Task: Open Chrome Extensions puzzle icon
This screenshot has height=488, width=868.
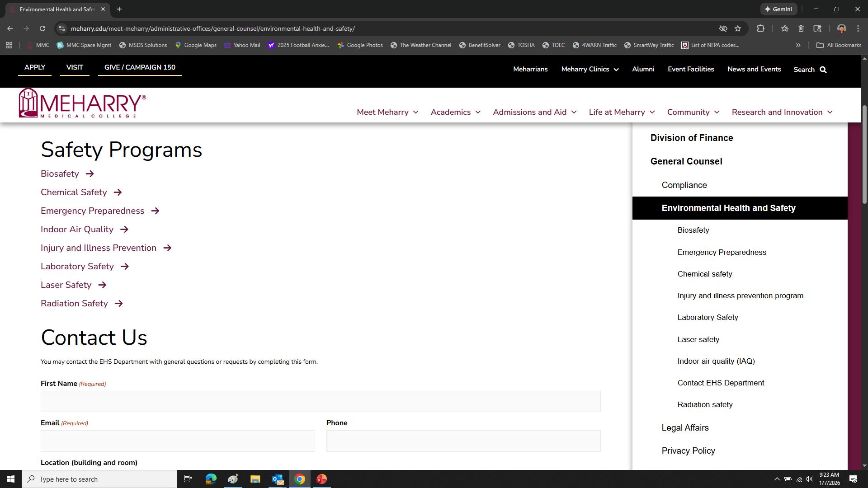Action: [760, 28]
